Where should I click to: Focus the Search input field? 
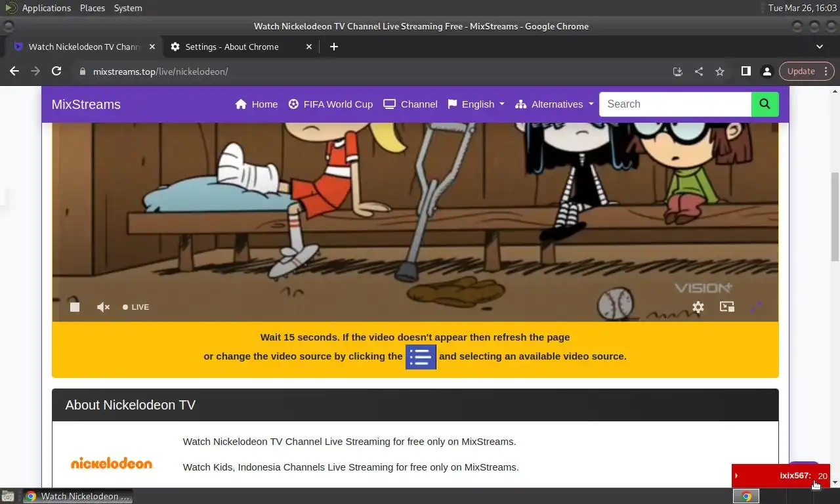[x=675, y=104]
